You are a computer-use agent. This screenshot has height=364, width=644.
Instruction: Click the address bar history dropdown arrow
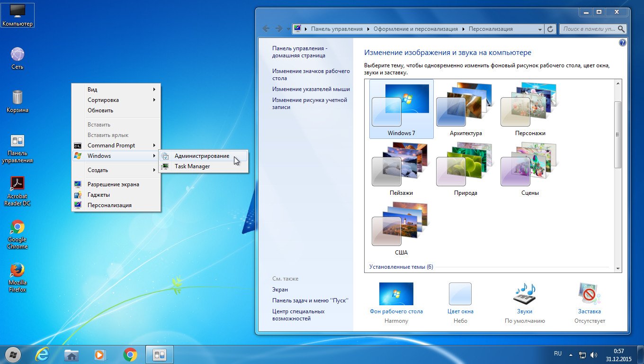(x=540, y=29)
